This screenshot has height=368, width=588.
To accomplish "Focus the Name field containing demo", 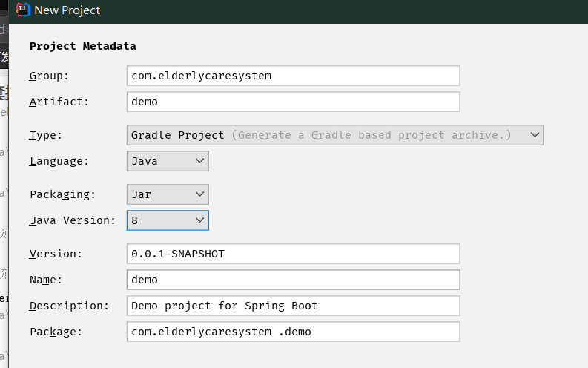I will click(x=293, y=280).
